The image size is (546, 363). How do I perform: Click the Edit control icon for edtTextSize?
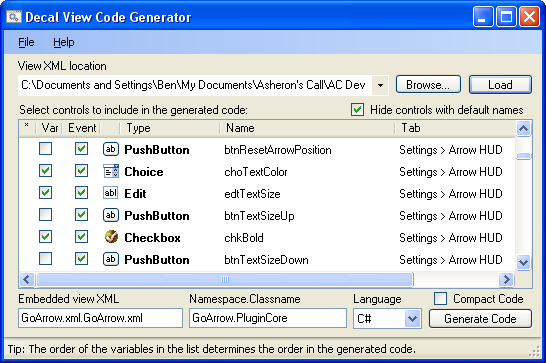point(111,193)
